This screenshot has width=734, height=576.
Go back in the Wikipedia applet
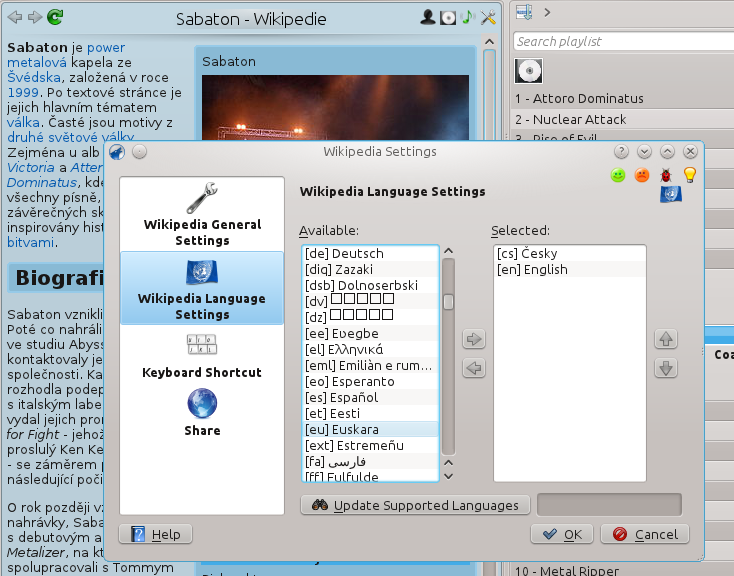15,18
